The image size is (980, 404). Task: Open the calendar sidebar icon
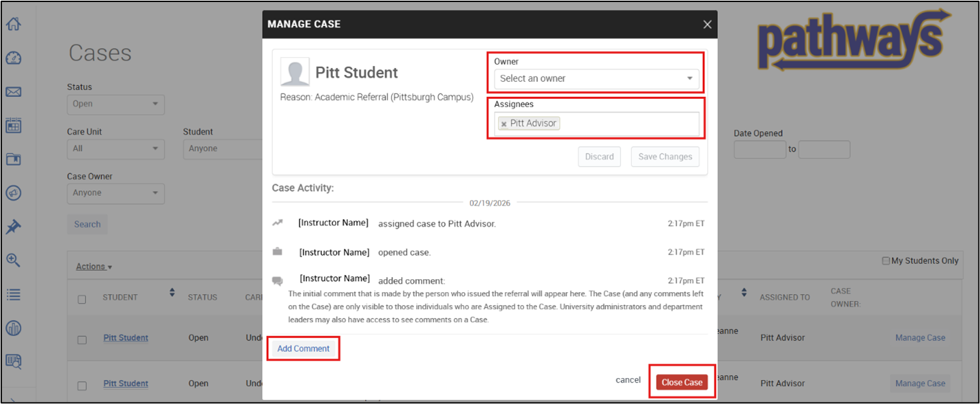13,126
